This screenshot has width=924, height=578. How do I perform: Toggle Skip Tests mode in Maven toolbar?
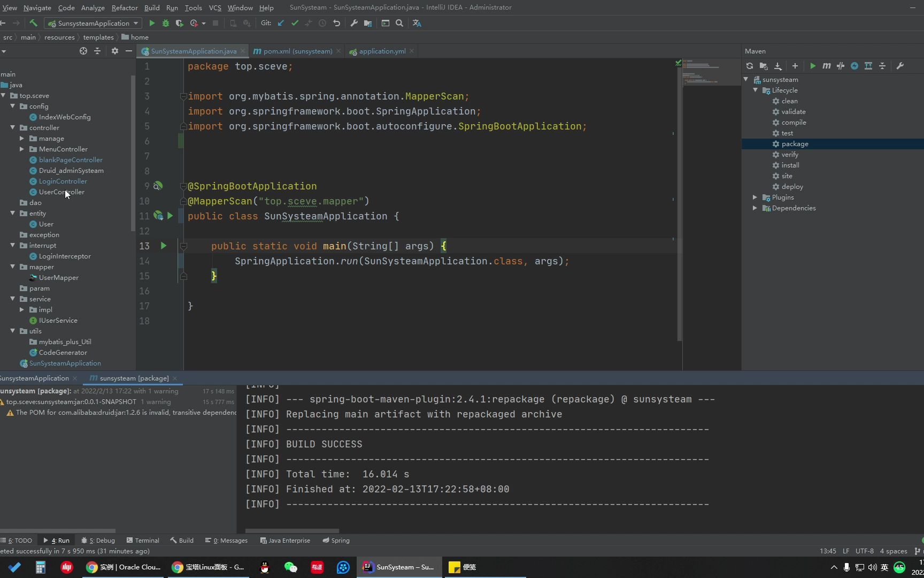click(841, 66)
